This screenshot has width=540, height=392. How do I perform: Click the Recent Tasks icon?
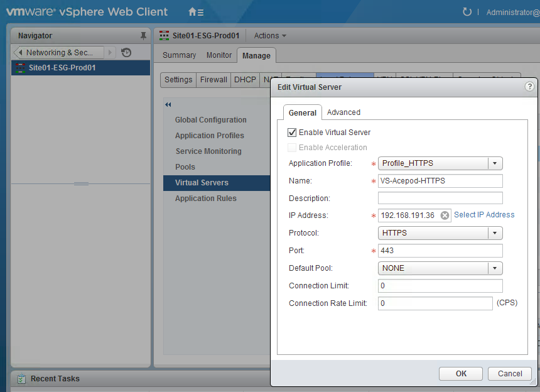[21, 379]
